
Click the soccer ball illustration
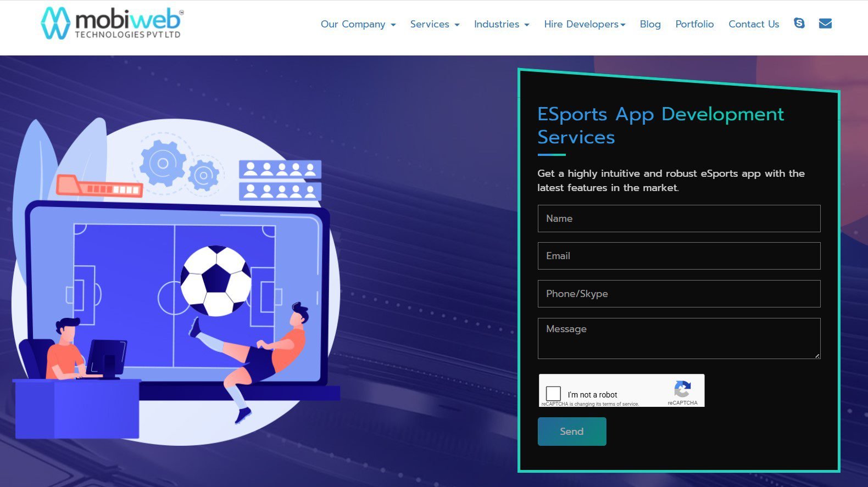pos(216,281)
